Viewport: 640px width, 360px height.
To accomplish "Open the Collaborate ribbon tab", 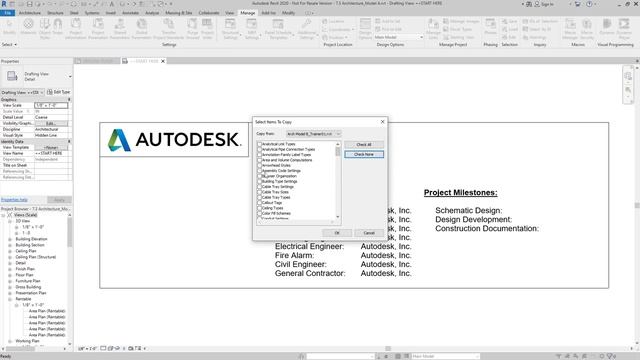I will (209, 13).
